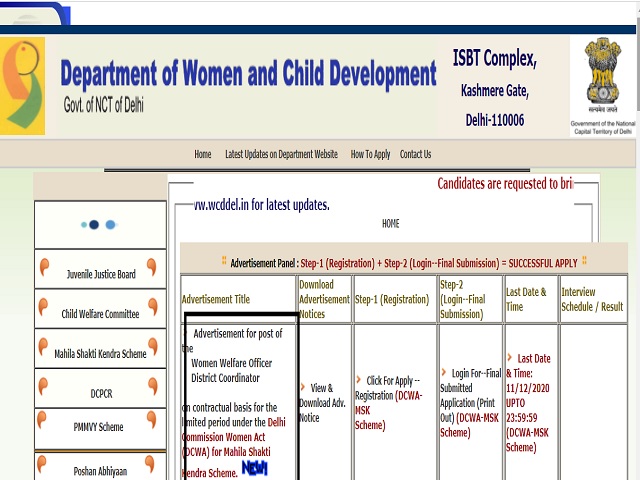Image resolution: width=640 pixels, height=480 pixels.
Task: Click the Department of Women and Child Development title
Action: (248, 73)
